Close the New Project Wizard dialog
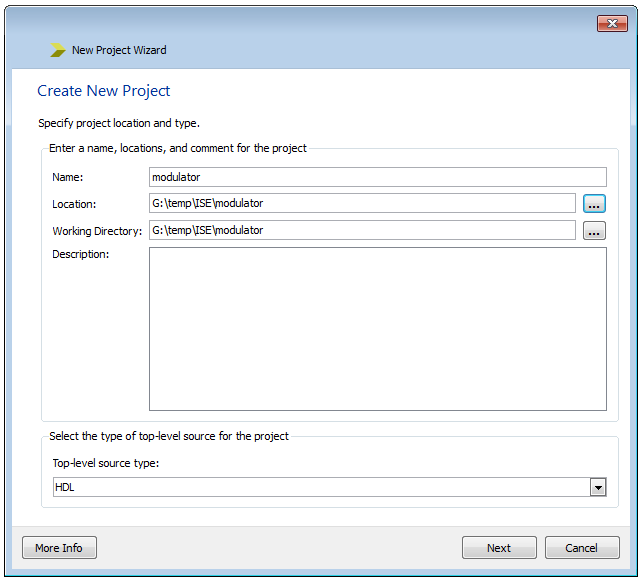This screenshot has height=582, width=642. click(612, 24)
